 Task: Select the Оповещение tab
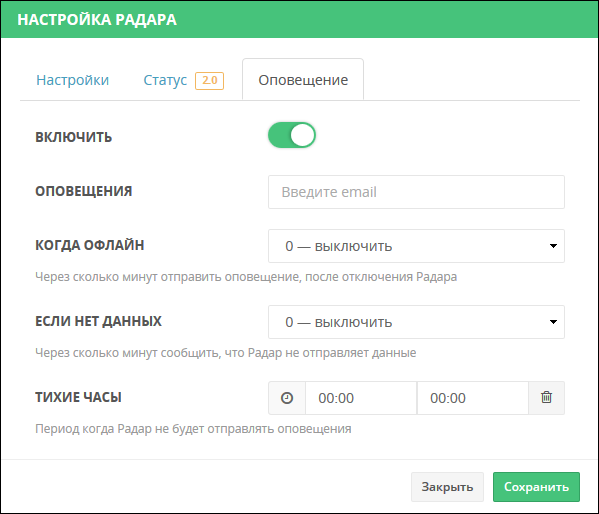pos(303,80)
